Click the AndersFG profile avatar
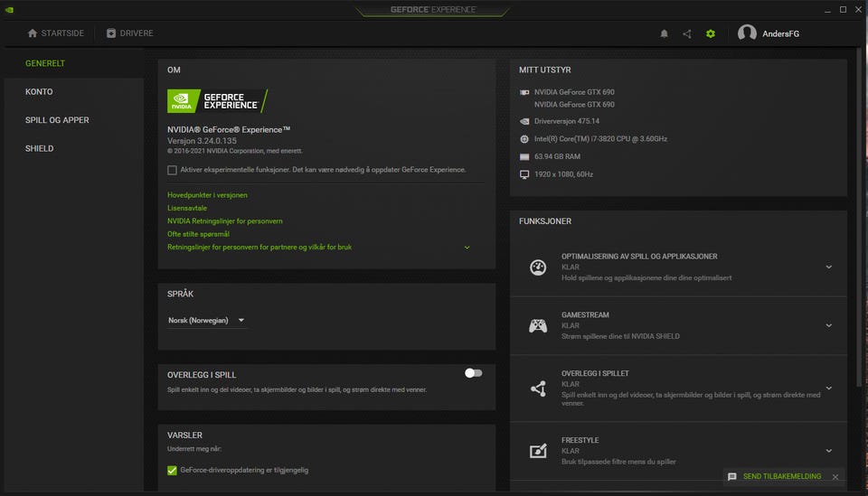This screenshot has height=496, width=868. (747, 33)
